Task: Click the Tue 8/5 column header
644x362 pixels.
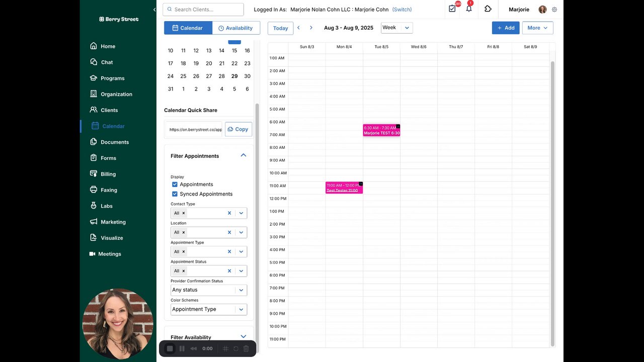Action: pyautogui.click(x=381, y=47)
